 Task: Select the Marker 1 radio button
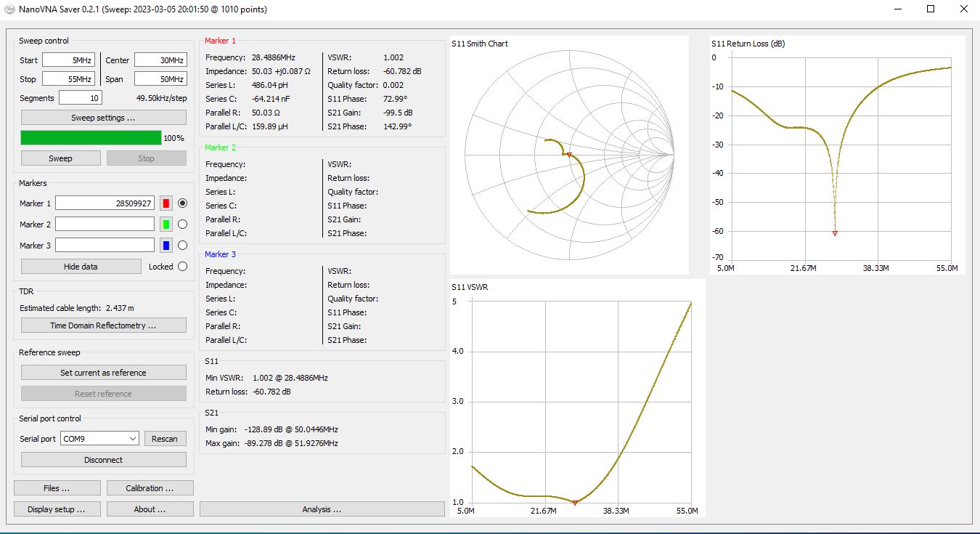point(182,203)
